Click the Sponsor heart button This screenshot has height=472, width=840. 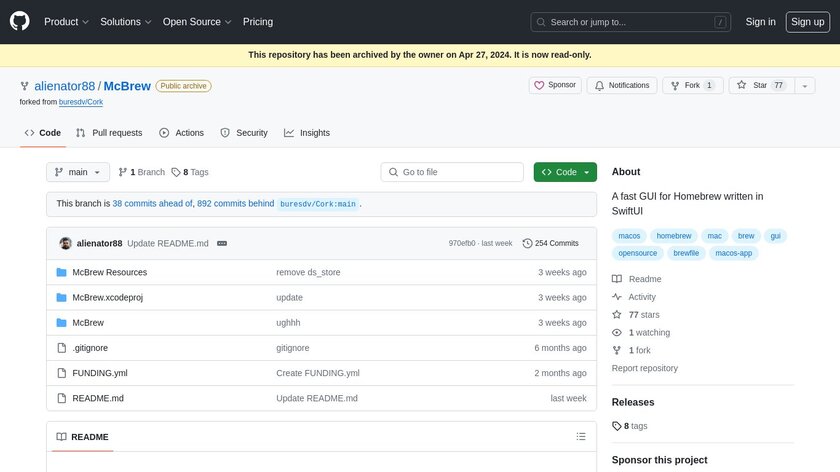pos(555,86)
